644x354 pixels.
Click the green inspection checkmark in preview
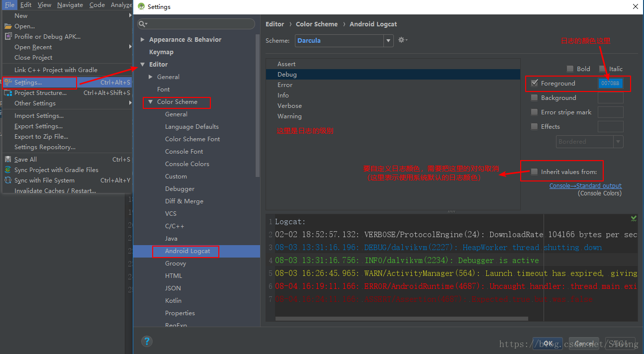pos(634,218)
